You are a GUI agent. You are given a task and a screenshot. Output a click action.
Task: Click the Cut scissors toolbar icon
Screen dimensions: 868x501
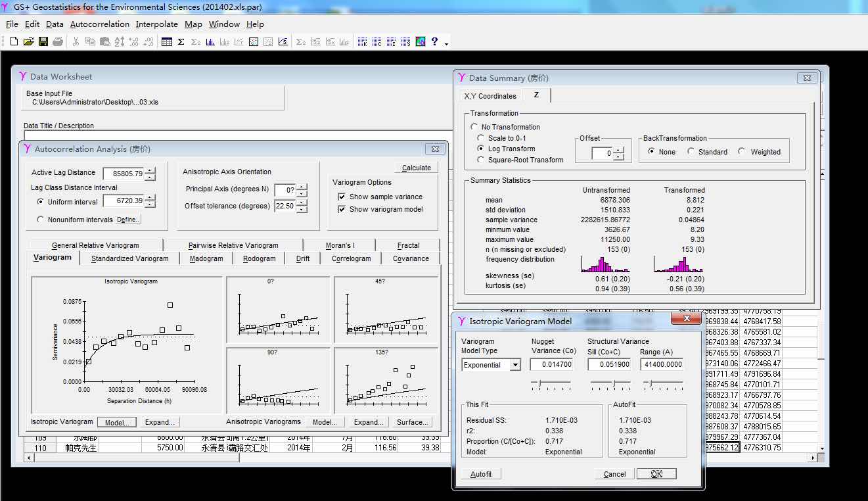coord(76,41)
